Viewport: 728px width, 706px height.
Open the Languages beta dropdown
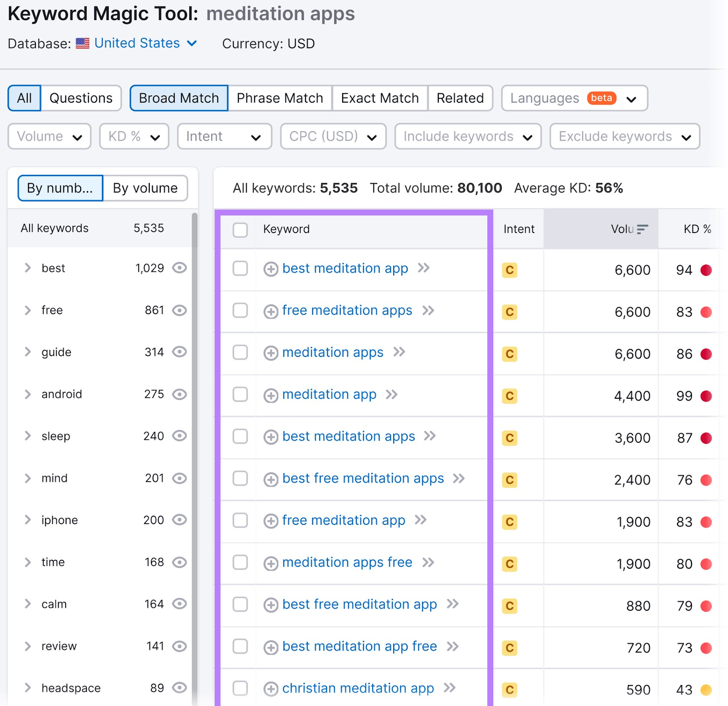click(x=574, y=98)
